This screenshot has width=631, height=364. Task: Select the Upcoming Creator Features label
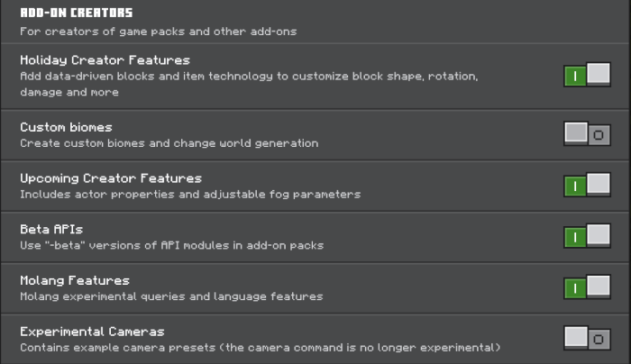(x=110, y=178)
